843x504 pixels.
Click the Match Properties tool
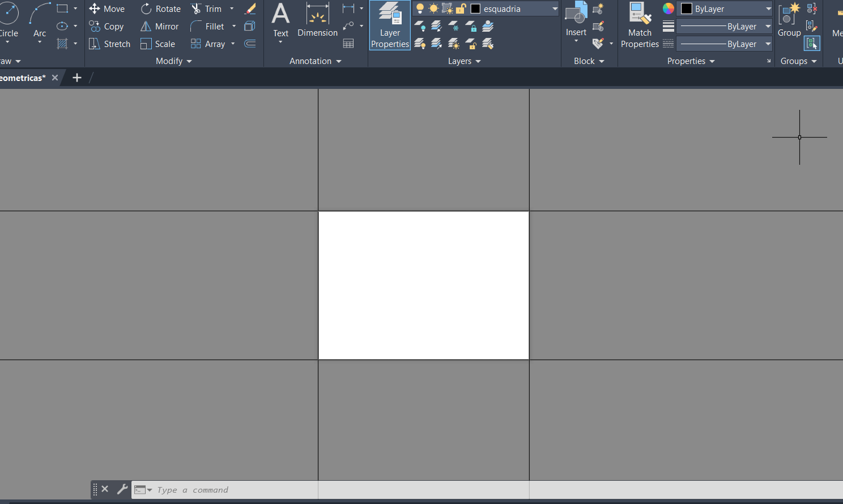pyautogui.click(x=640, y=25)
